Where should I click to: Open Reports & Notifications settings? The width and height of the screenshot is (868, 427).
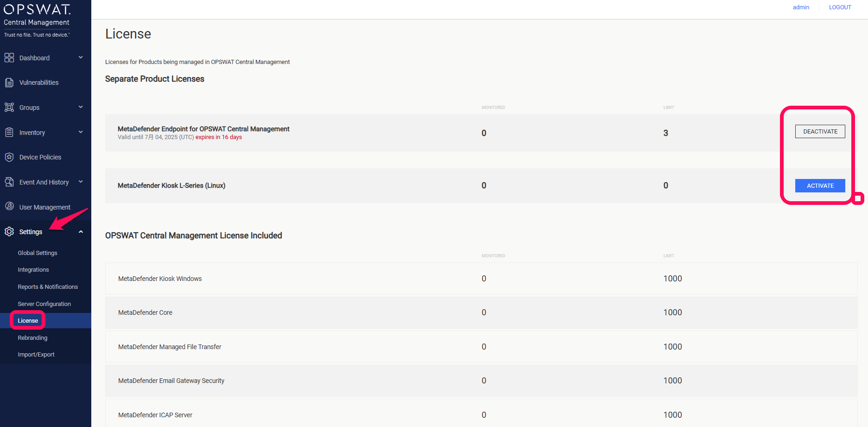48,287
